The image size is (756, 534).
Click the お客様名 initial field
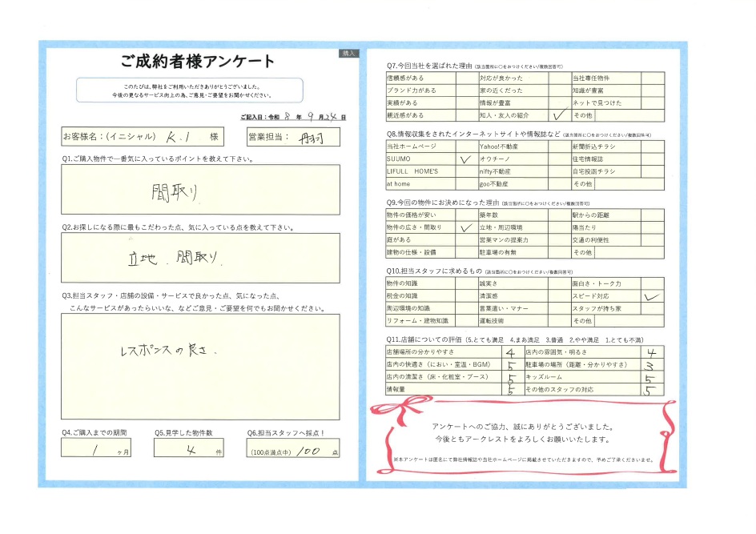pos(143,137)
